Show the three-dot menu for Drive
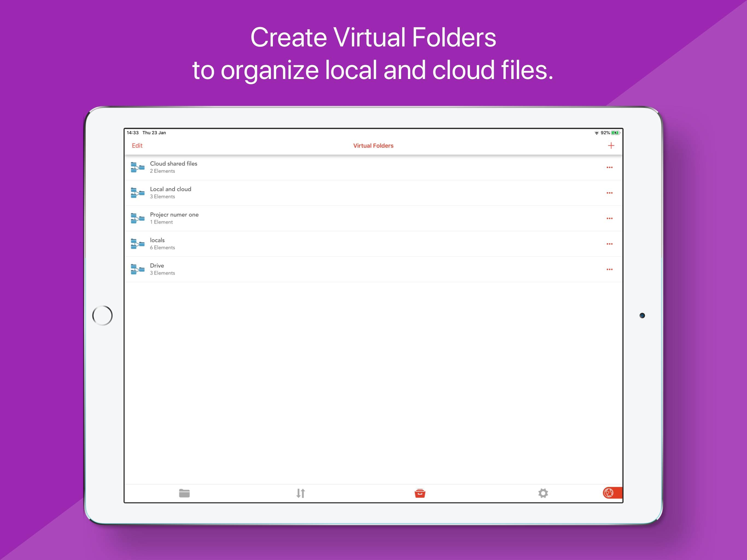 tap(609, 270)
